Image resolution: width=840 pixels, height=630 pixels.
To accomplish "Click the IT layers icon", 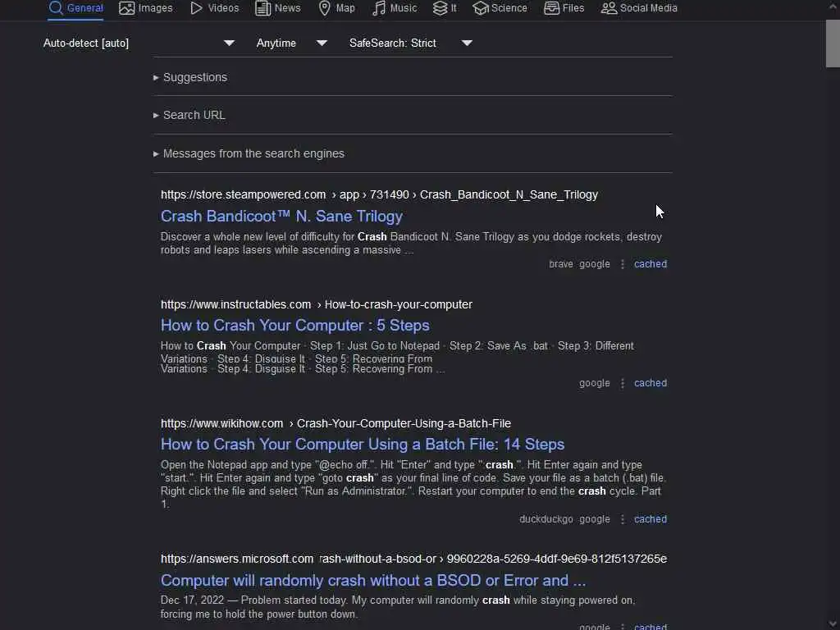I will tap(440, 8).
